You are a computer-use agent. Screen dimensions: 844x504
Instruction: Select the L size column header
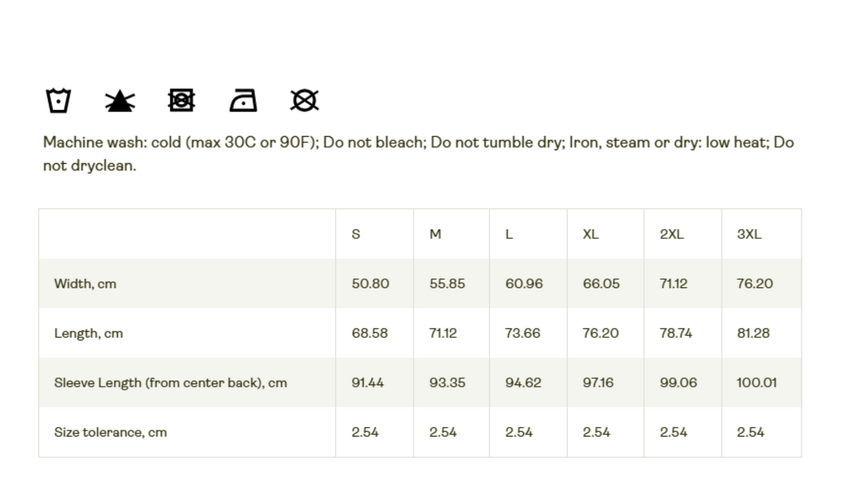[509, 234]
